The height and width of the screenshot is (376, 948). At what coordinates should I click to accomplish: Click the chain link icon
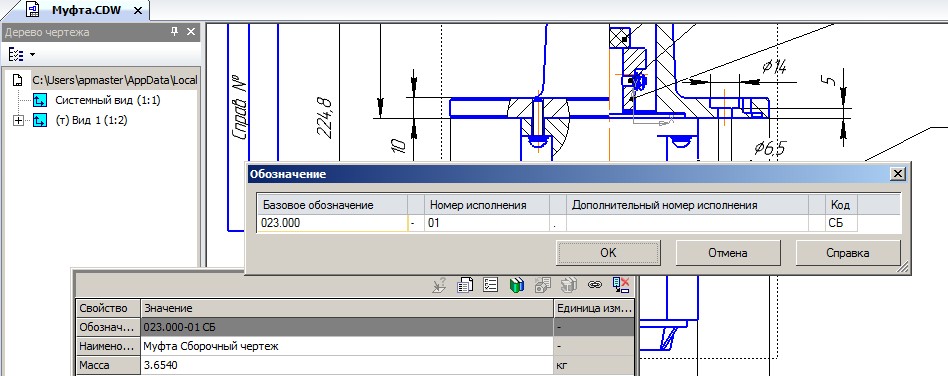pos(595,285)
